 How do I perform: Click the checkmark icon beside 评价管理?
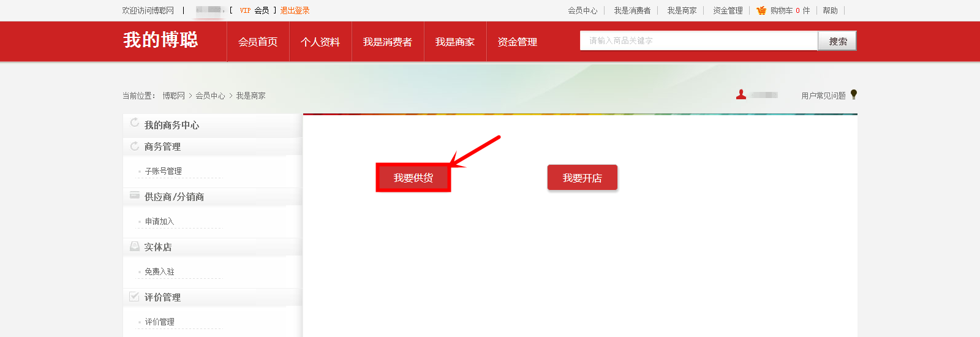click(x=135, y=297)
